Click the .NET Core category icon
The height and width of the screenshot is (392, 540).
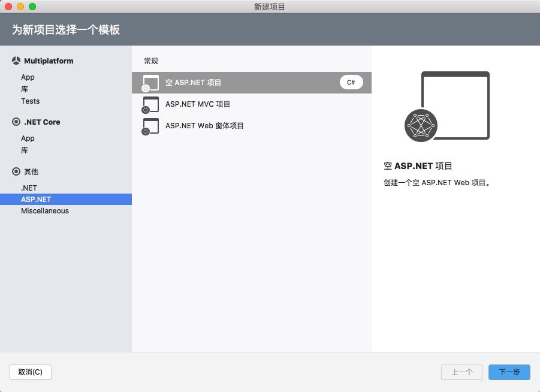[x=16, y=122]
